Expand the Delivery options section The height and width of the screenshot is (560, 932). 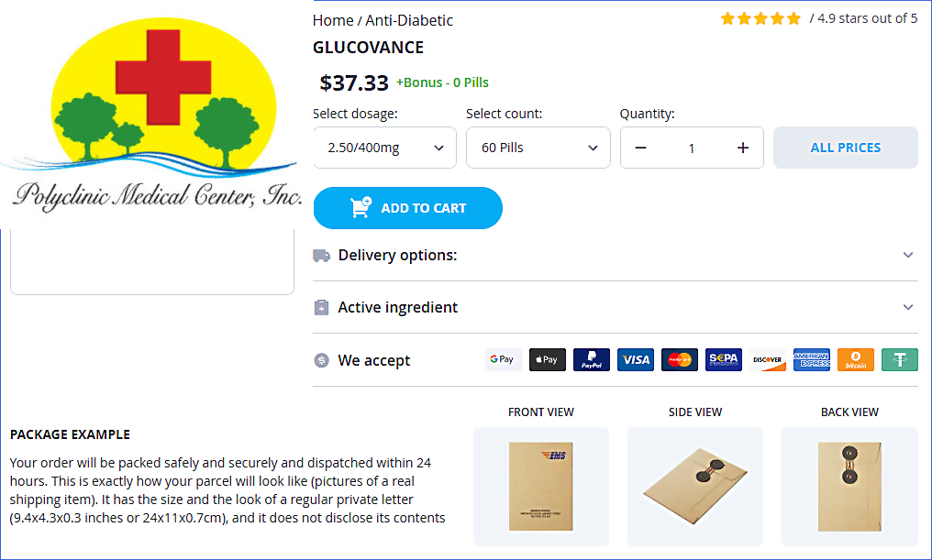coord(615,256)
